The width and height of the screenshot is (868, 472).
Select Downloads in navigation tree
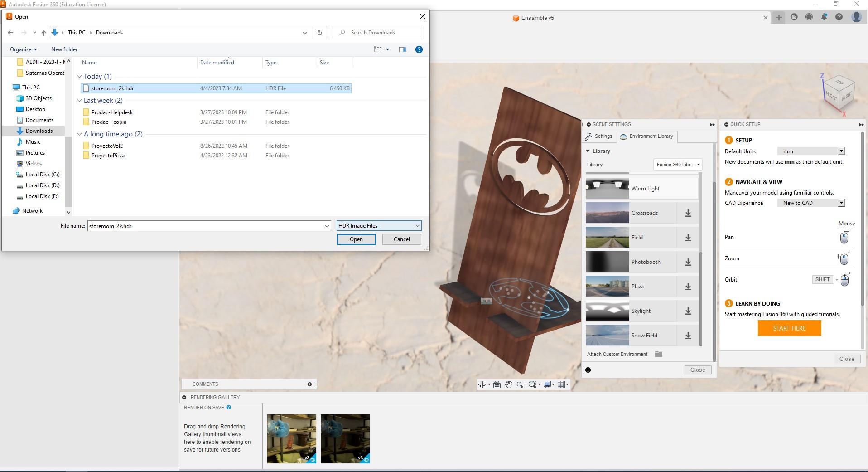click(x=39, y=131)
